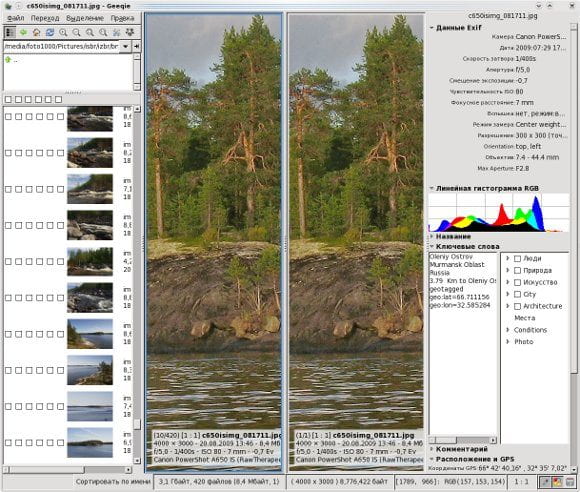Collapse the Линейная гистограмма RGB section
The image size is (580, 492).
tap(431, 188)
